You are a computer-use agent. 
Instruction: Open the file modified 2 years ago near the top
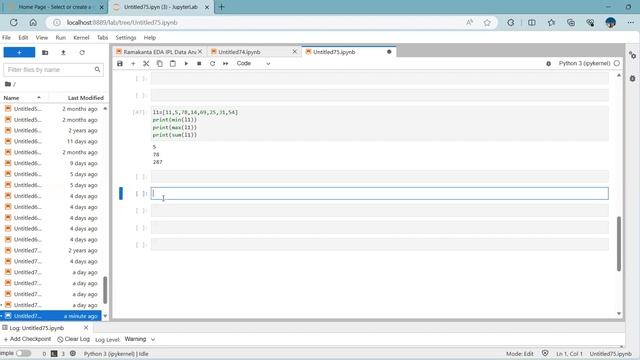coord(52,131)
